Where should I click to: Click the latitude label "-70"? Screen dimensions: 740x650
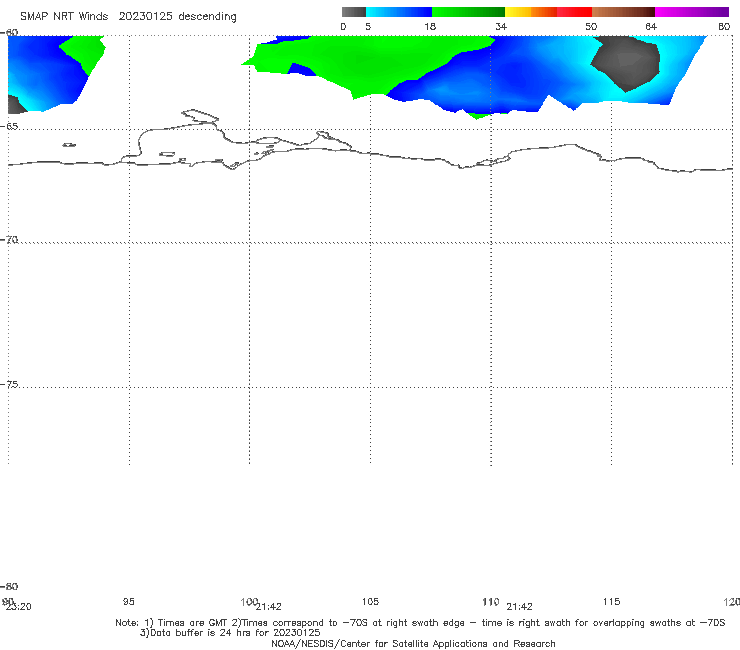point(9,240)
